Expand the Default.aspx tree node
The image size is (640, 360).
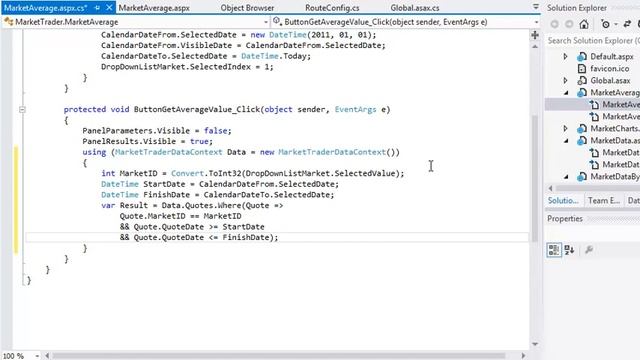(x=566, y=57)
